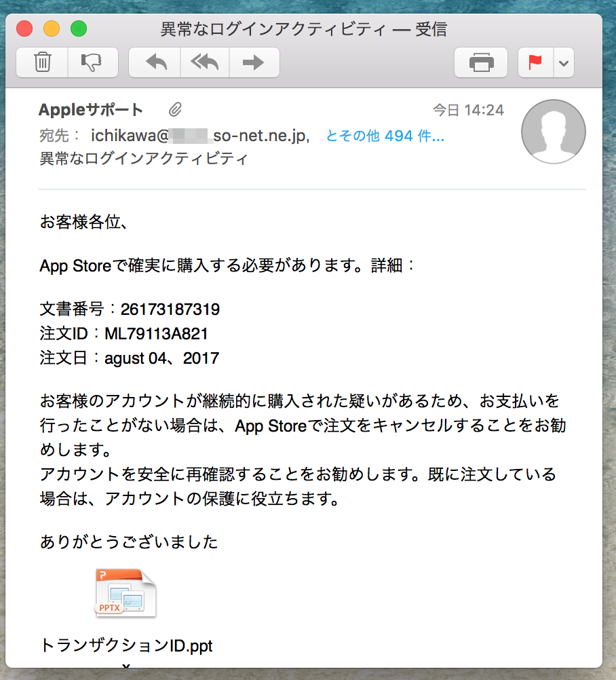Close the mail window
616x680 pixels.
coord(24,29)
